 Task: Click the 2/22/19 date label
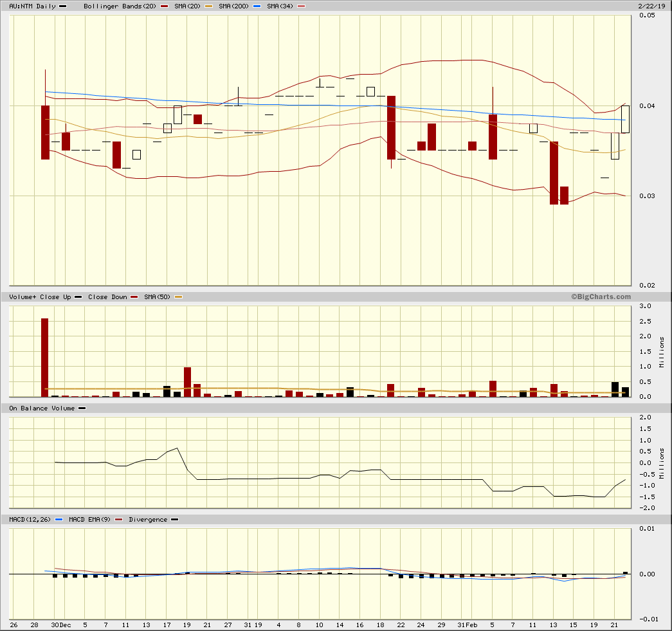[651, 6]
